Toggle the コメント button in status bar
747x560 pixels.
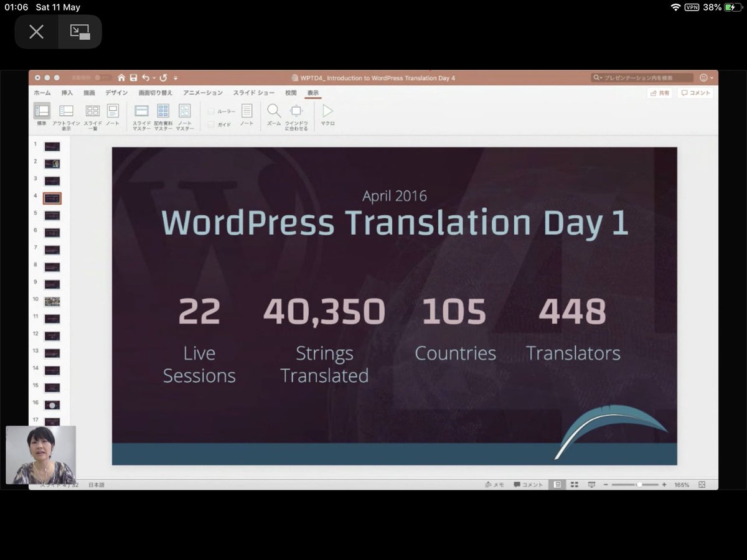tap(529, 484)
